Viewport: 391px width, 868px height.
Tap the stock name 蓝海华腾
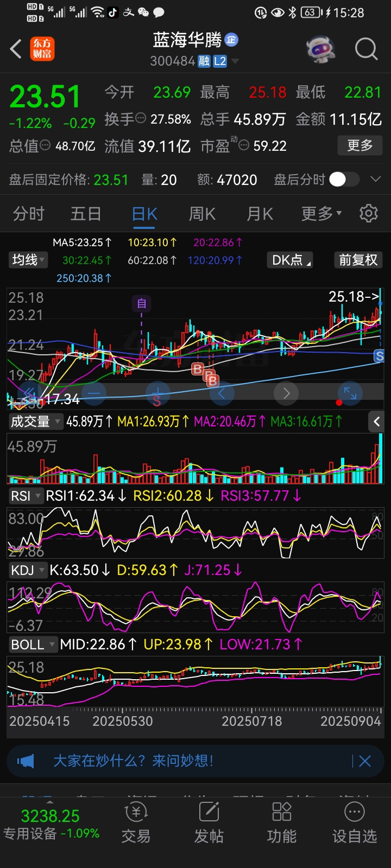187,40
